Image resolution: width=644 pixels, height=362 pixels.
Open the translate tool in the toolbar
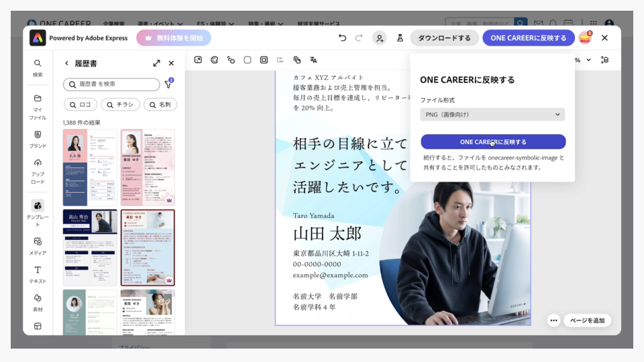click(x=313, y=60)
